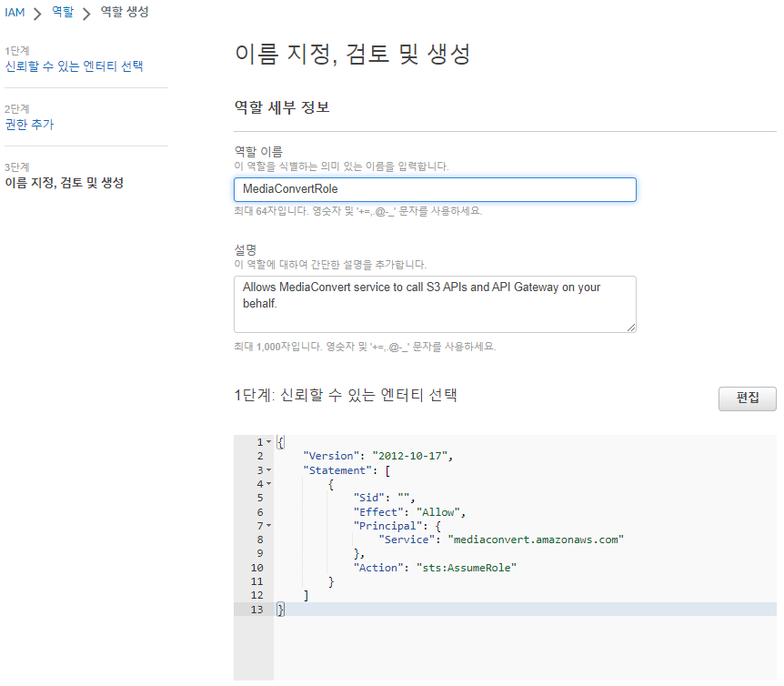Click the 이름 지정, 검토 및 생성 page title
This screenshot has width=784, height=686.
coord(353,54)
